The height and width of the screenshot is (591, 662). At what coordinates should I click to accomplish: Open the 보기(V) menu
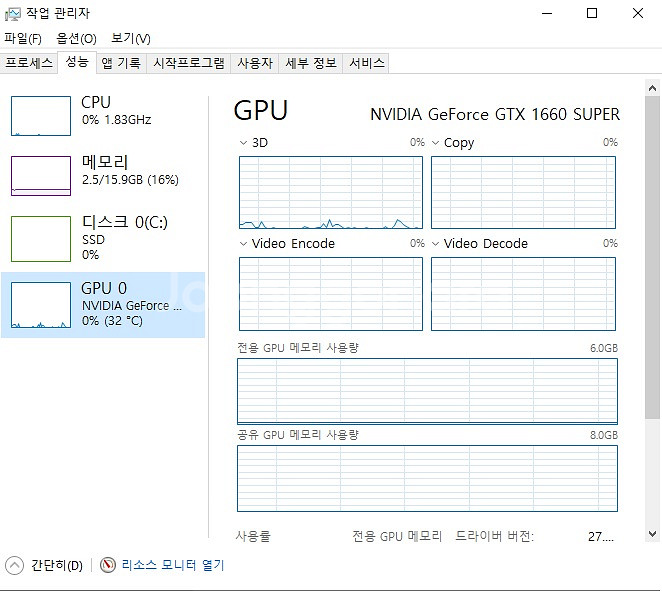pos(130,38)
